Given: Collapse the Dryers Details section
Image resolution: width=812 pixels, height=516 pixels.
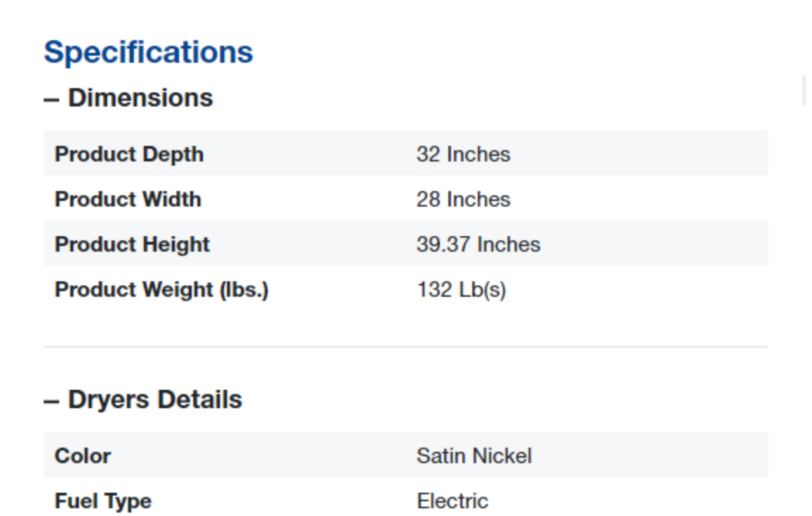Looking at the screenshot, I should 143,400.
